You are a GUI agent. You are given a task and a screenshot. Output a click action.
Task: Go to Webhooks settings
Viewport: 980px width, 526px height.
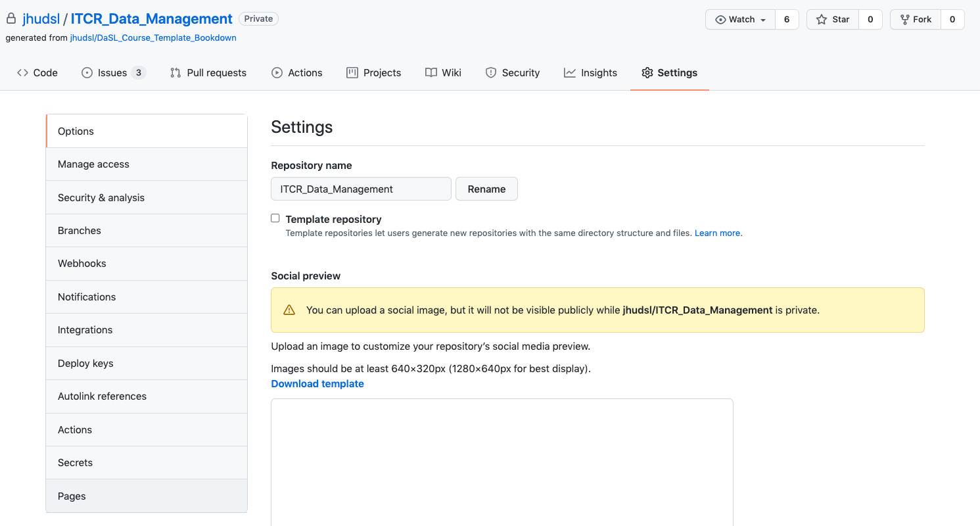point(147,264)
